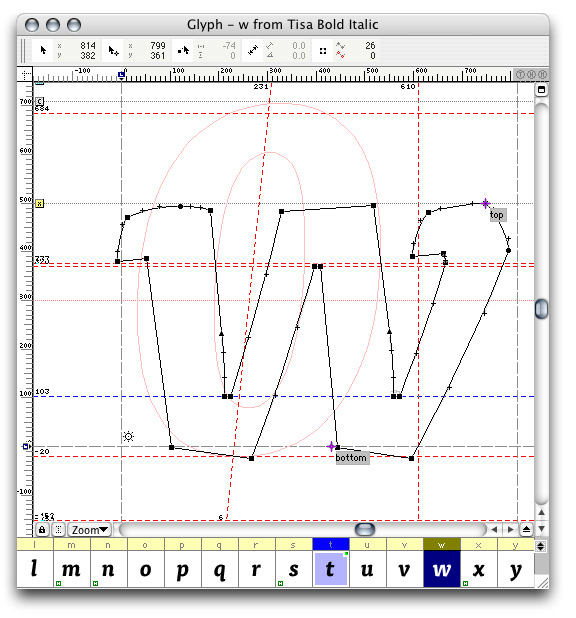This screenshot has height=618, width=576.
Task: Select glyph cell l in strip
Action: (35, 569)
